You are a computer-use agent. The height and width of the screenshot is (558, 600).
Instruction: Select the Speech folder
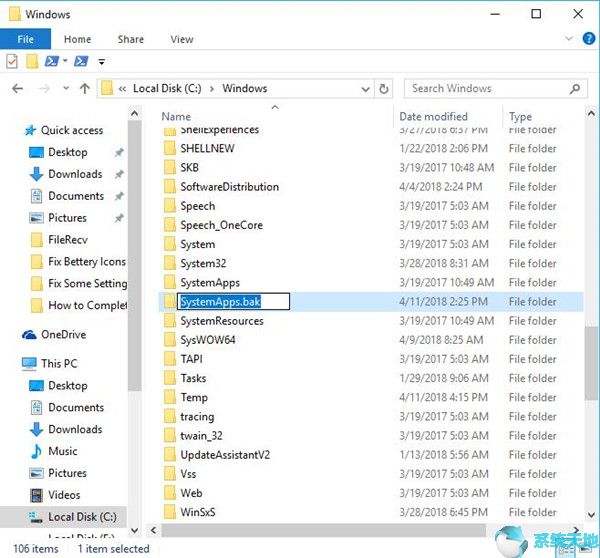pyautogui.click(x=197, y=206)
